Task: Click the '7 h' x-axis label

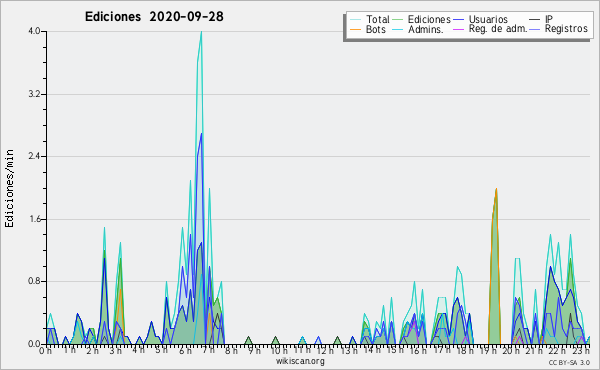Action: coord(209,351)
